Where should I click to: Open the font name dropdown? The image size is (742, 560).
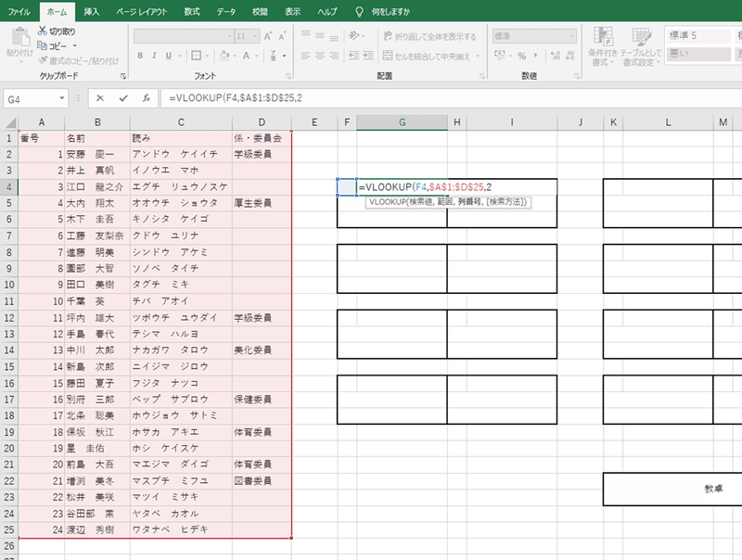point(229,36)
